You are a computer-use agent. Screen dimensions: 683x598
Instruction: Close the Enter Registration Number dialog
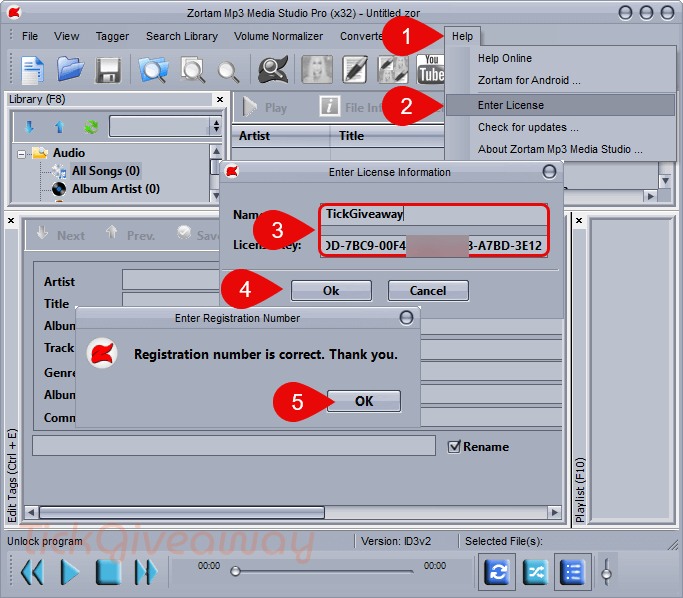[x=406, y=318]
